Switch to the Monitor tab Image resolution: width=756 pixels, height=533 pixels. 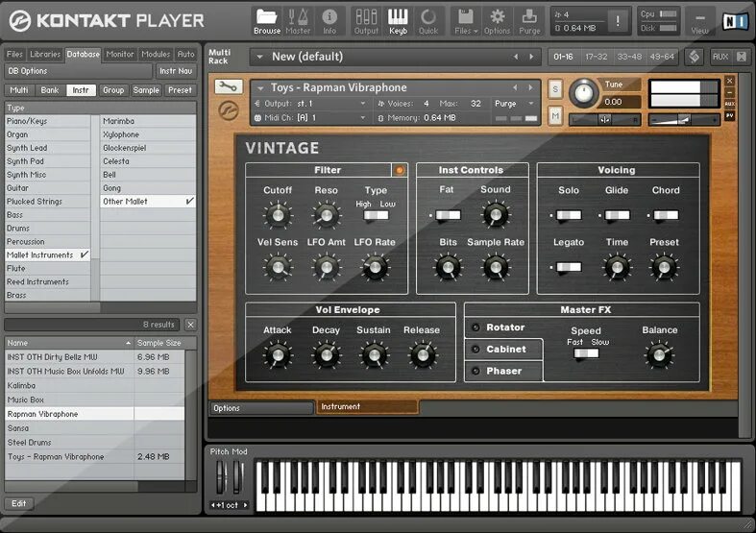(120, 54)
